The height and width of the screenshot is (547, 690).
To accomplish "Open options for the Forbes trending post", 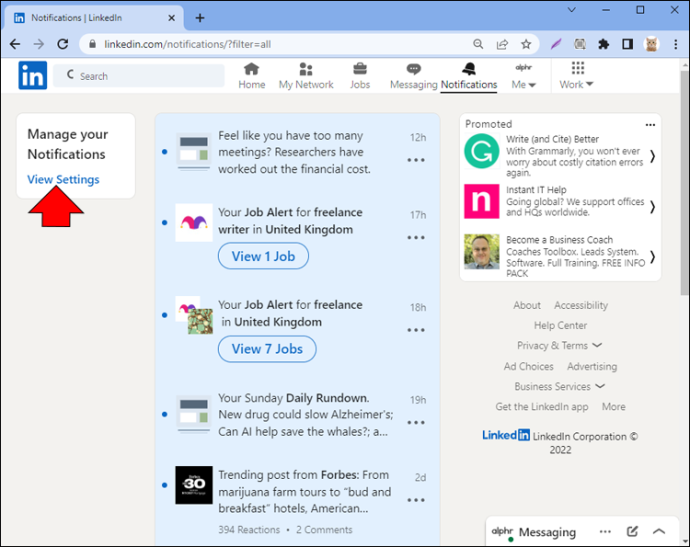I will click(x=416, y=500).
